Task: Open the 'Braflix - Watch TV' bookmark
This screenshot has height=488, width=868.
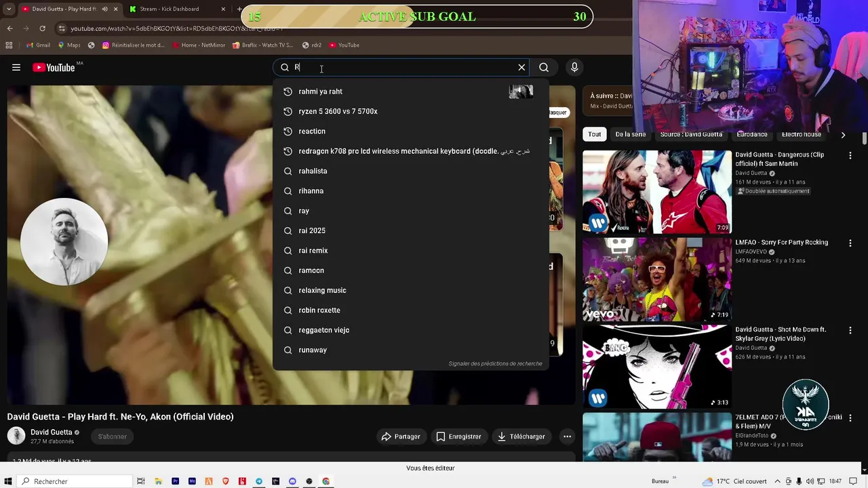Action: click(x=262, y=45)
